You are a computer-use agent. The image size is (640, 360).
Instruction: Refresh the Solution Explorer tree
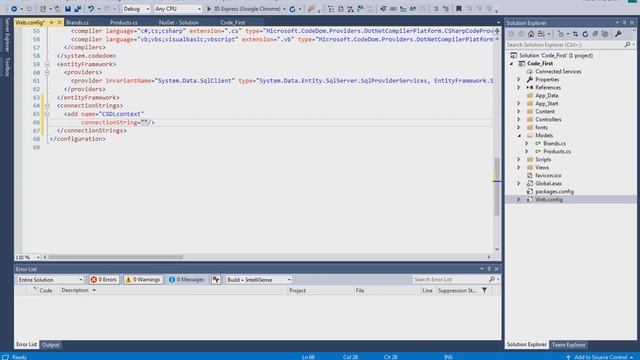pyautogui.click(x=585, y=34)
